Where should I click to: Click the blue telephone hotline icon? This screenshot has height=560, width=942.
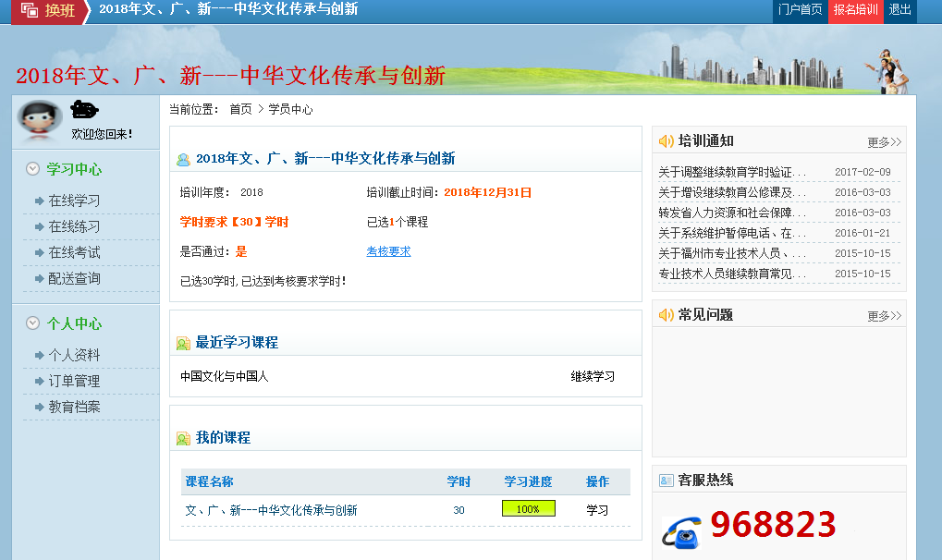(x=680, y=532)
